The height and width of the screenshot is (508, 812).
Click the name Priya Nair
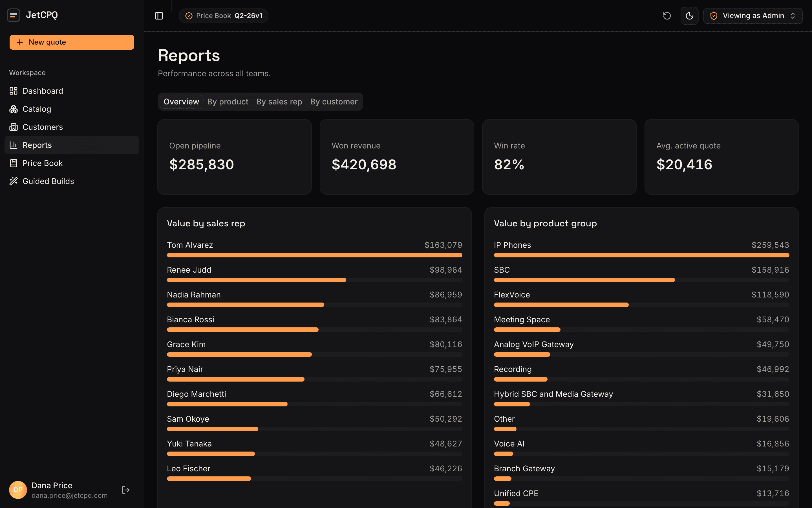pos(185,369)
